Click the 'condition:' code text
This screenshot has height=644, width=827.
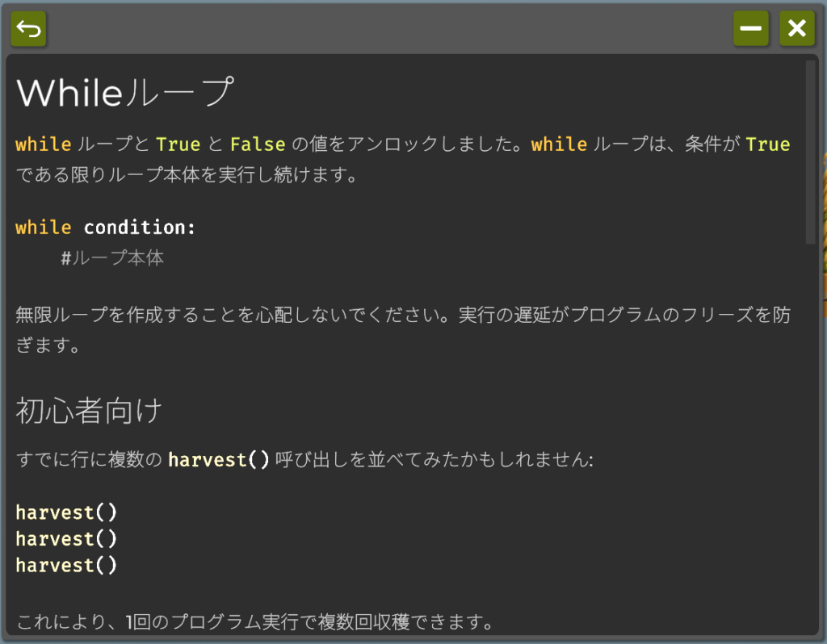(140, 227)
